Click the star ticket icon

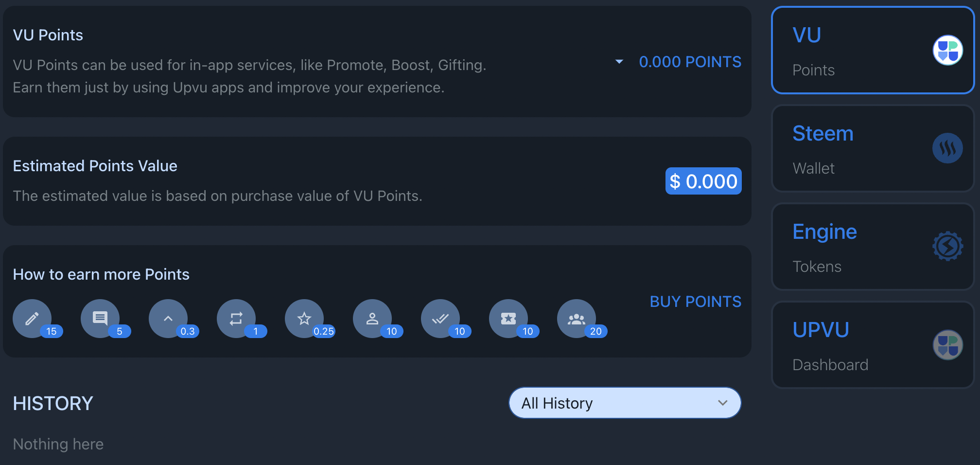[508, 319]
